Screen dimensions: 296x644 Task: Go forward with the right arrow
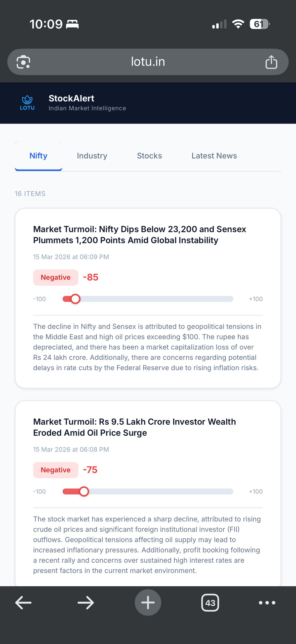(x=86, y=602)
